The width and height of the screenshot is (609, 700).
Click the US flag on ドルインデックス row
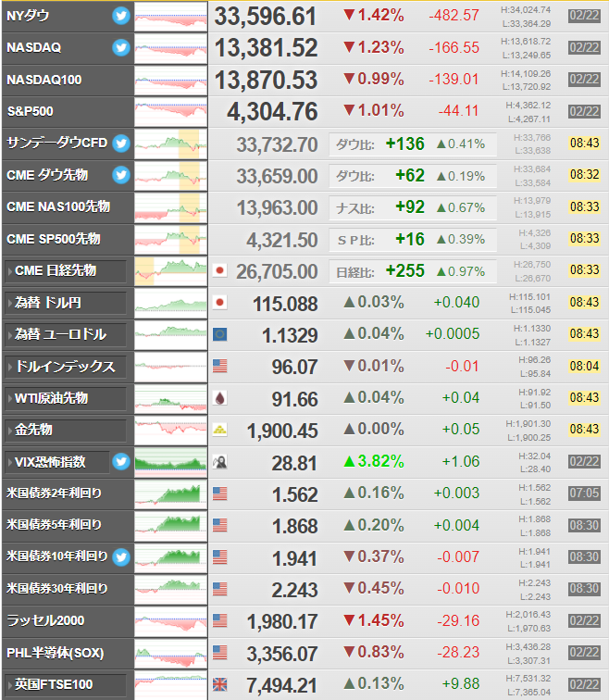pyautogui.click(x=219, y=366)
